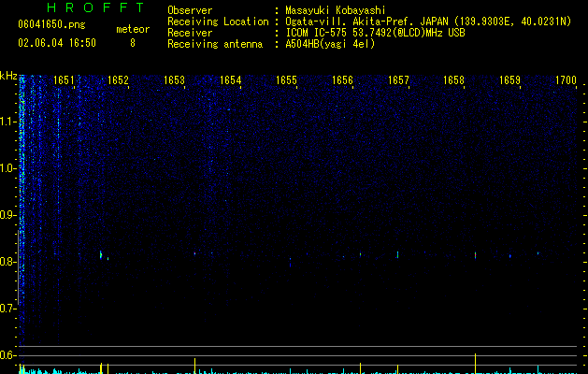The height and width of the screenshot is (374, 588).
Task: Click the 0.7 frequency axis label
Action: click(x=8, y=309)
